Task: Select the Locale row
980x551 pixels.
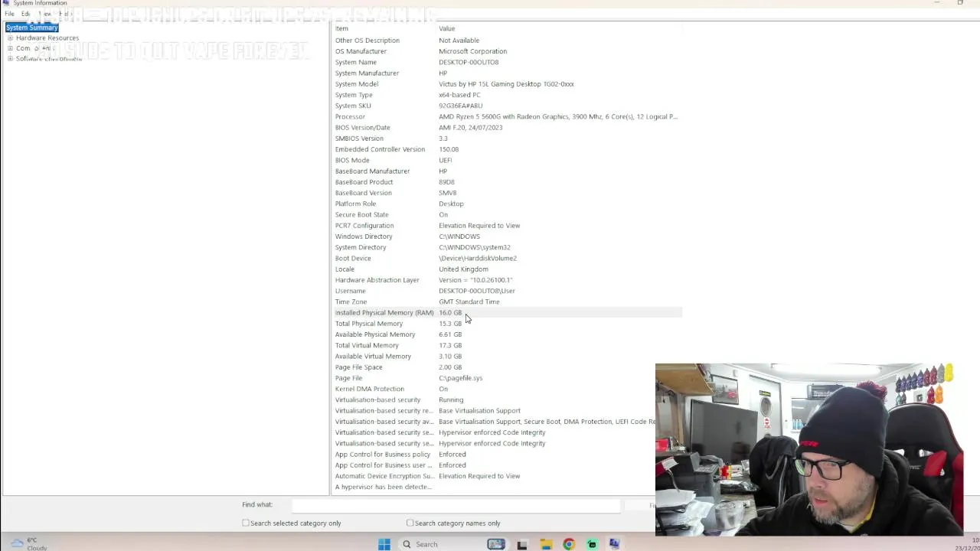Action: point(506,269)
